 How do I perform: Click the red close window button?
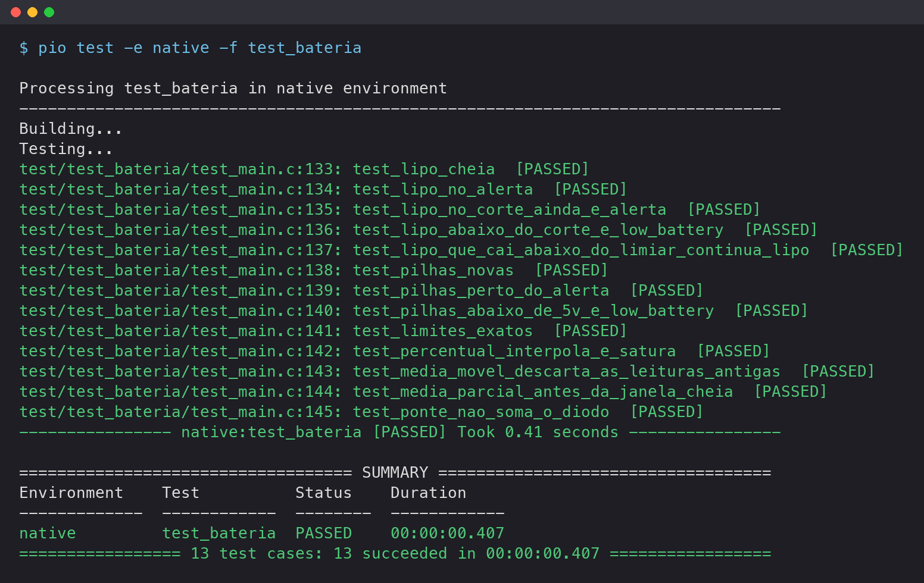[16, 12]
